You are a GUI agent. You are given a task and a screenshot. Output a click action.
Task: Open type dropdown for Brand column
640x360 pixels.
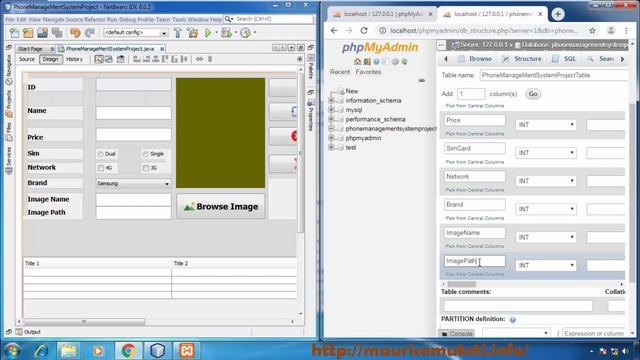[546, 209]
